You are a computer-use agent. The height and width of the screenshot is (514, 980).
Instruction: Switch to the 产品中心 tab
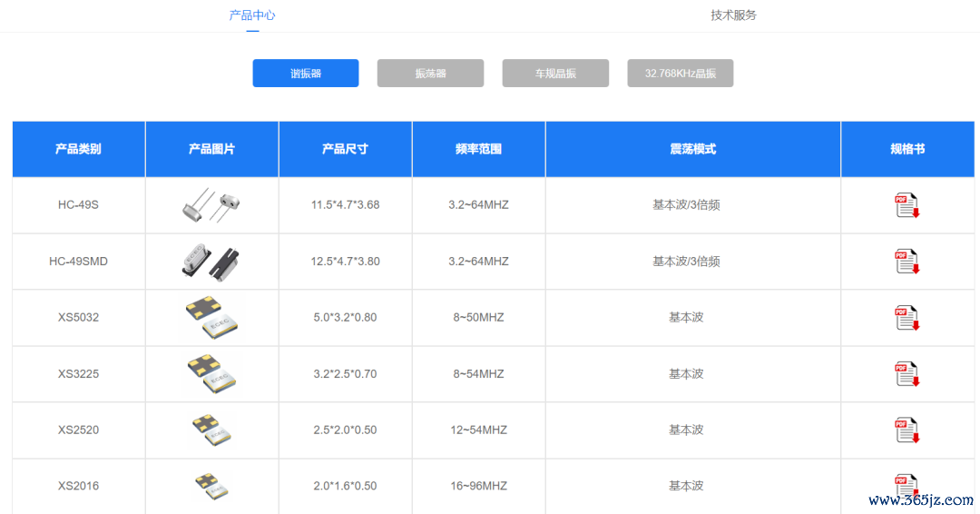pos(252,15)
